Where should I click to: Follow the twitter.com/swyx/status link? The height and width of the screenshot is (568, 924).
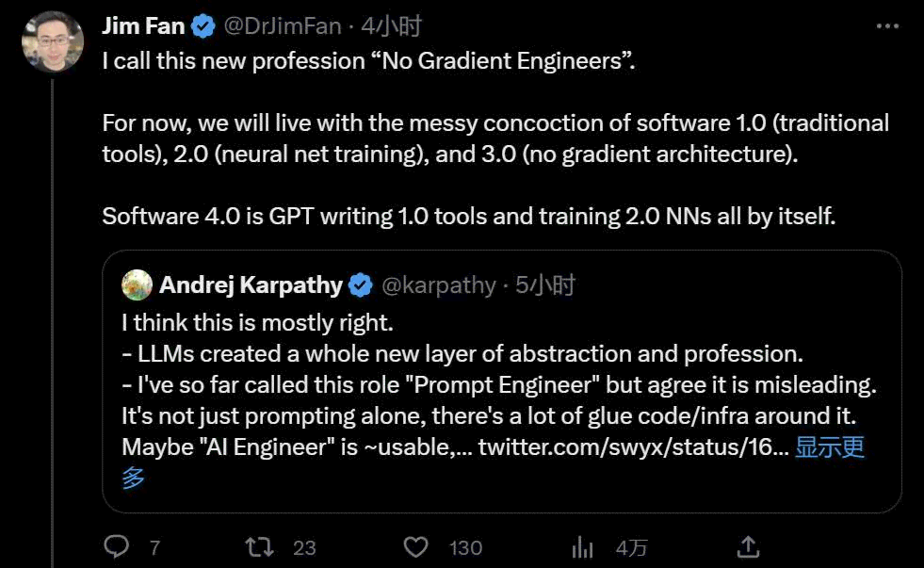(634, 447)
